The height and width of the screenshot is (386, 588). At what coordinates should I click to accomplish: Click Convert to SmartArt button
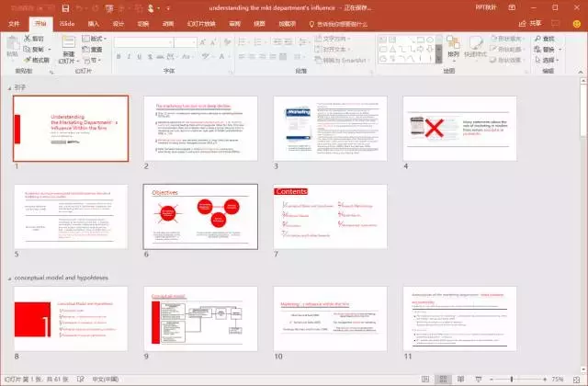[341, 60]
